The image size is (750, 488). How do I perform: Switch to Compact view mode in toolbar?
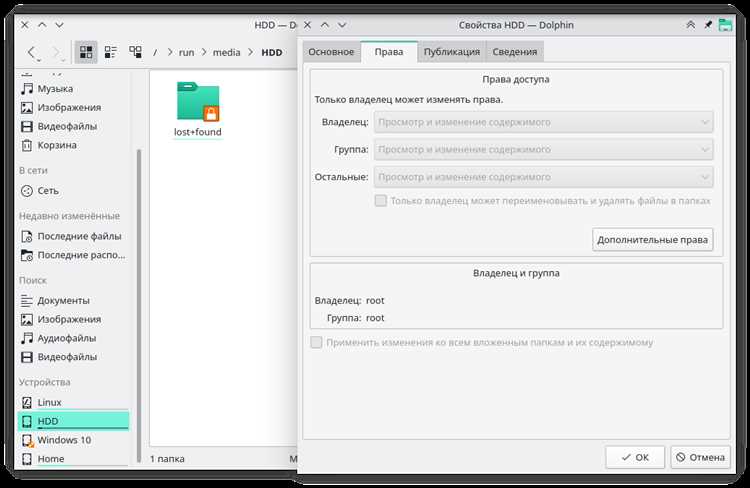[x=111, y=52]
